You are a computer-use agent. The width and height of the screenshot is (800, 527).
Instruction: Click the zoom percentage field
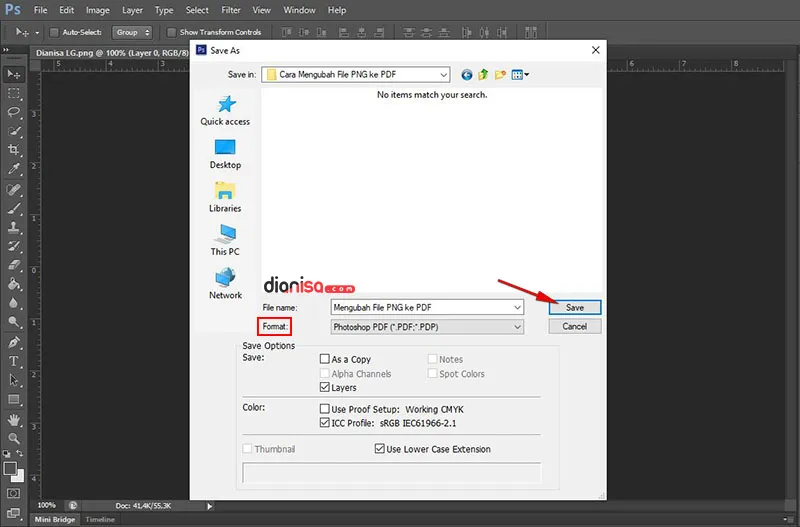coord(47,506)
